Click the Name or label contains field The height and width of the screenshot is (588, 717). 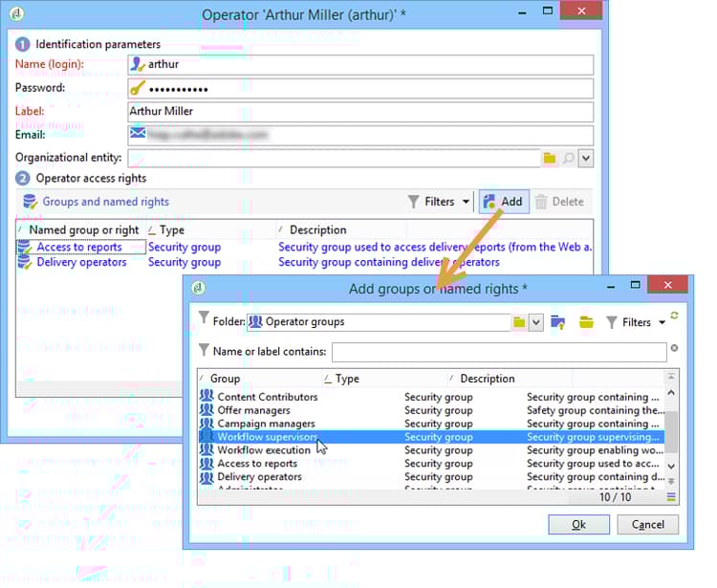click(499, 352)
